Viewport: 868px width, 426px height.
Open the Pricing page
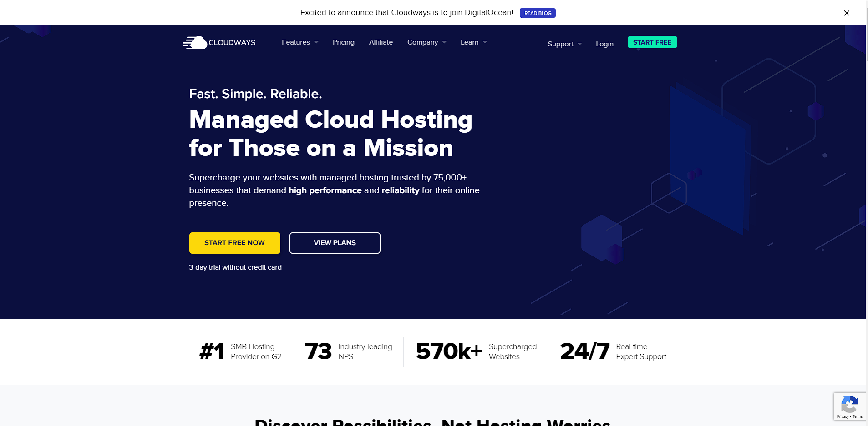pos(344,42)
